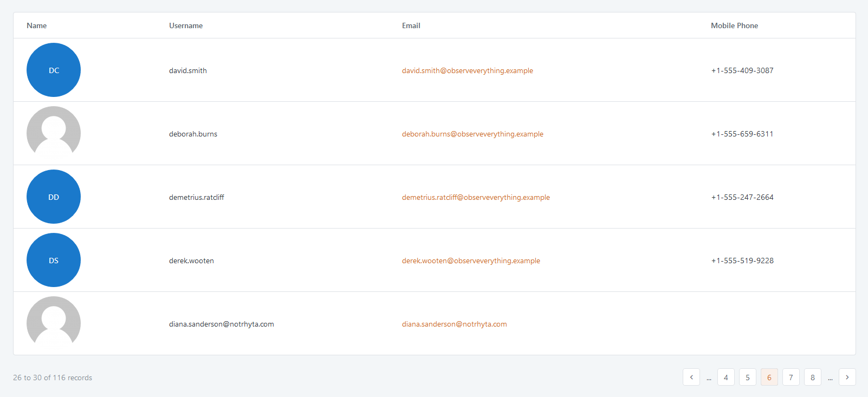Image resolution: width=868 pixels, height=397 pixels.
Task: Go to next page with right chevron
Action: (847, 377)
